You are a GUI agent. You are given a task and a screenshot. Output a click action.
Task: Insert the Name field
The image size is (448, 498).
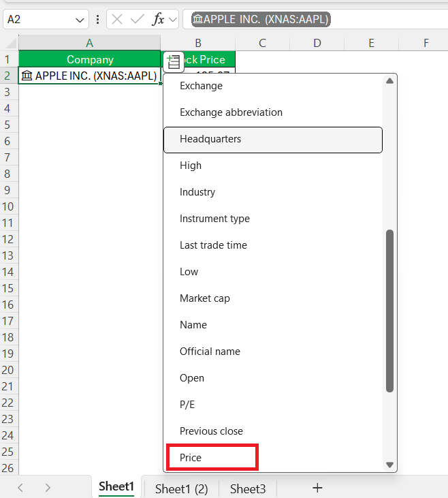pyautogui.click(x=273, y=325)
